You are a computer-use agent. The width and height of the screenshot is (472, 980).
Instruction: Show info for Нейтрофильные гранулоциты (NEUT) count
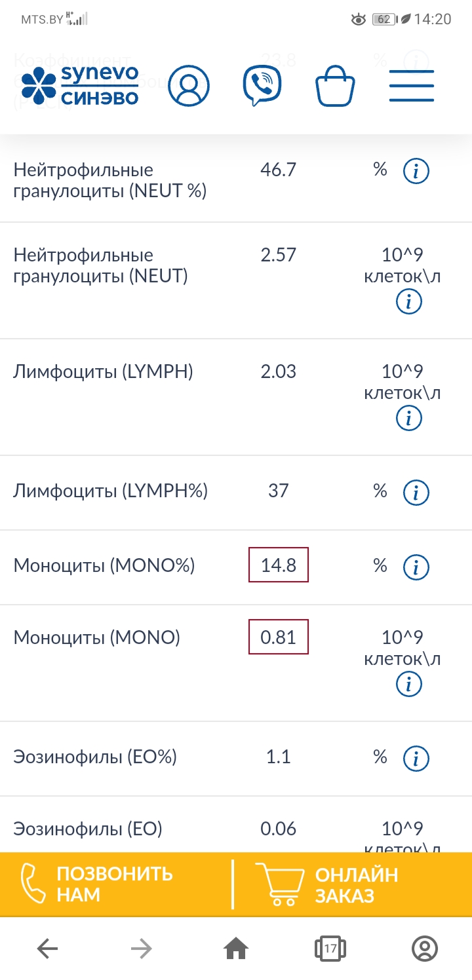(x=409, y=302)
